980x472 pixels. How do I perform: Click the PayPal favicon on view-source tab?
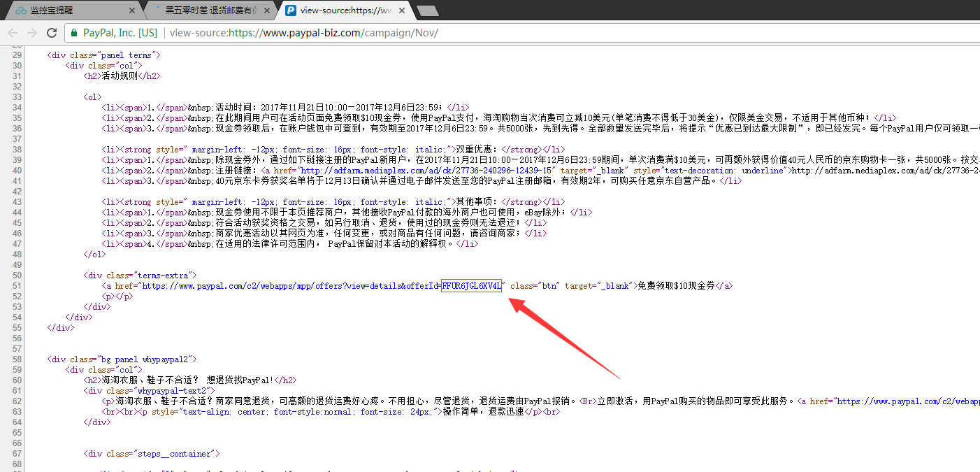pyautogui.click(x=290, y=10)
